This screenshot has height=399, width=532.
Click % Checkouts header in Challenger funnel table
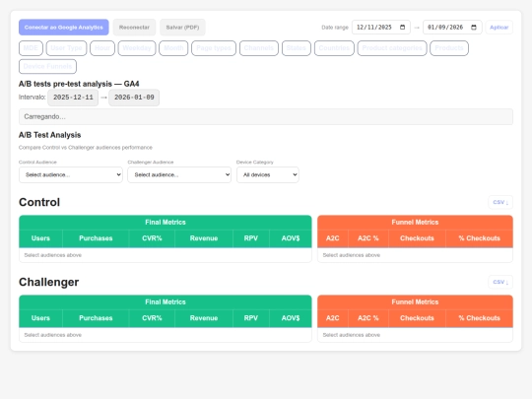[480, 318]
